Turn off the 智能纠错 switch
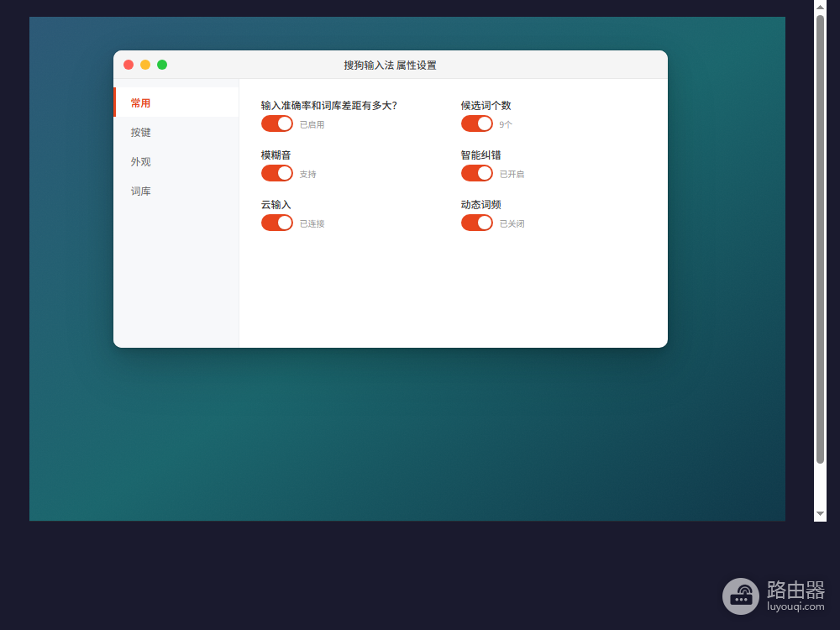 tap(477, 173)
